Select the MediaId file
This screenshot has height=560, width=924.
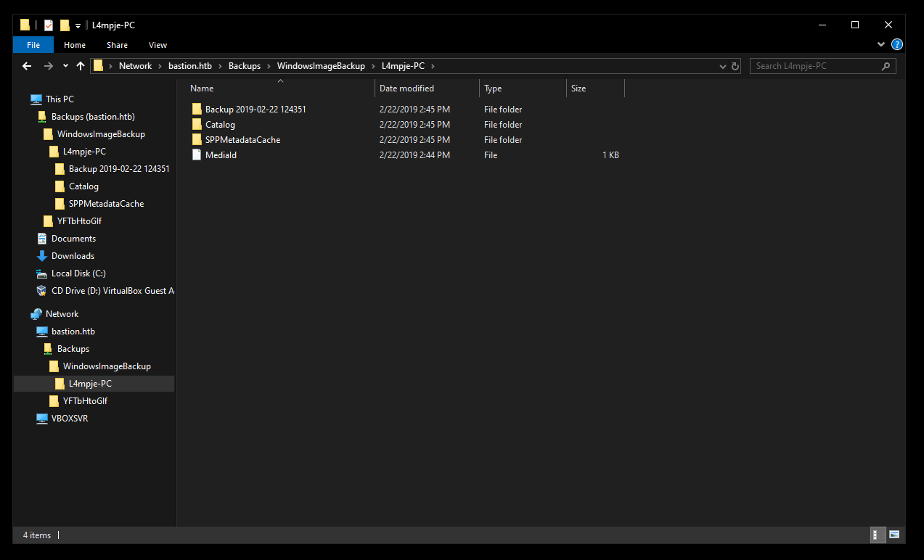[x=221, y=155]
